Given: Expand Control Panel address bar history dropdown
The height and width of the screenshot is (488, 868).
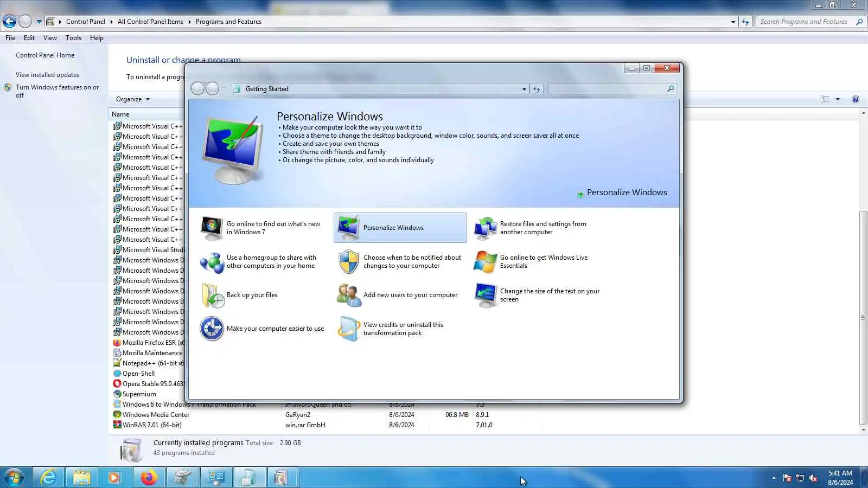Looking at the screenshot, I should coord(733,22).
